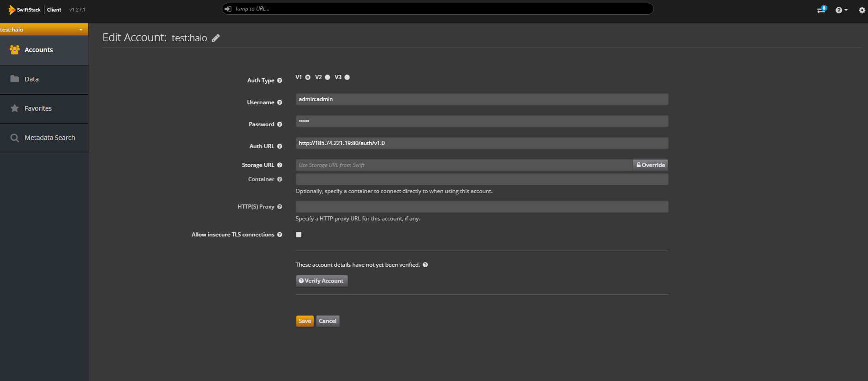Show help for unverified account details

click(425, 265)
